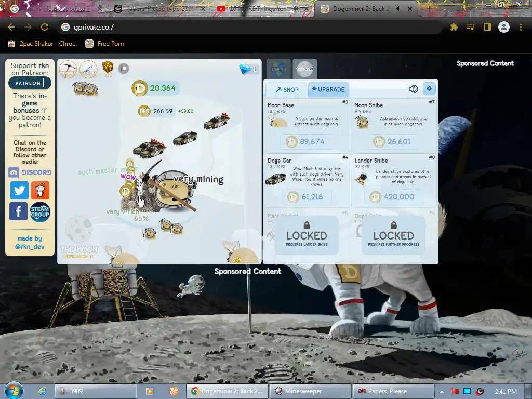
Task: Click The Moon population planet icon
Action: coord(79,229)
